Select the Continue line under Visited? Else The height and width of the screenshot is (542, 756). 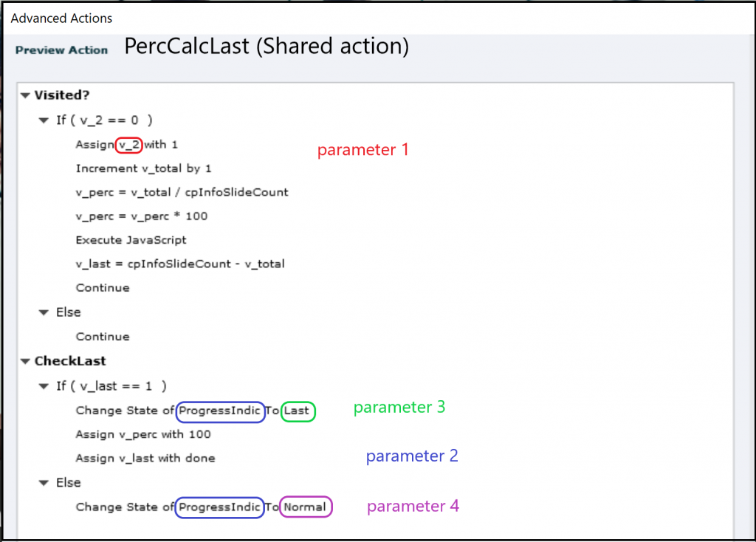103,337
